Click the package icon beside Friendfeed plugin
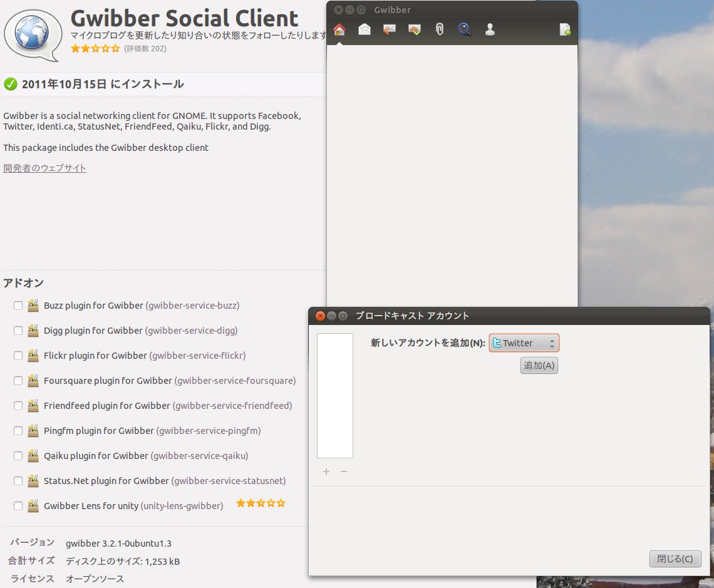The image size is (714, 588). coord(33,406)
